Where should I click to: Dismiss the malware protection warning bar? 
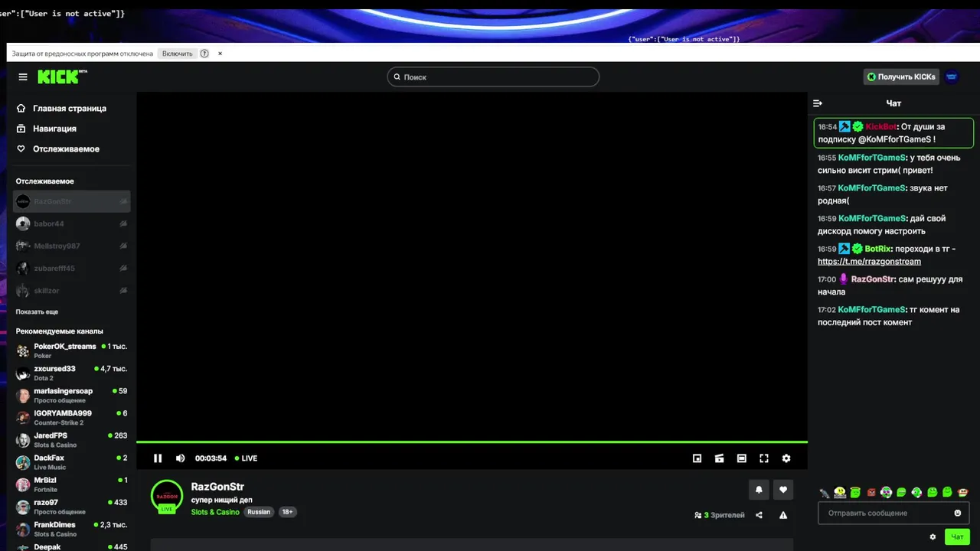(220, 54)
